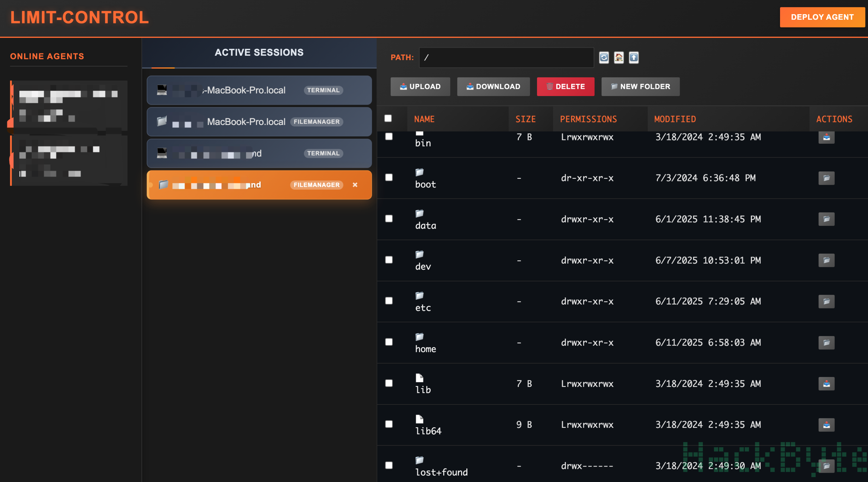Download the bin file via action icon
Viewport: 868px width, 482px height.
tap(826, 137)
